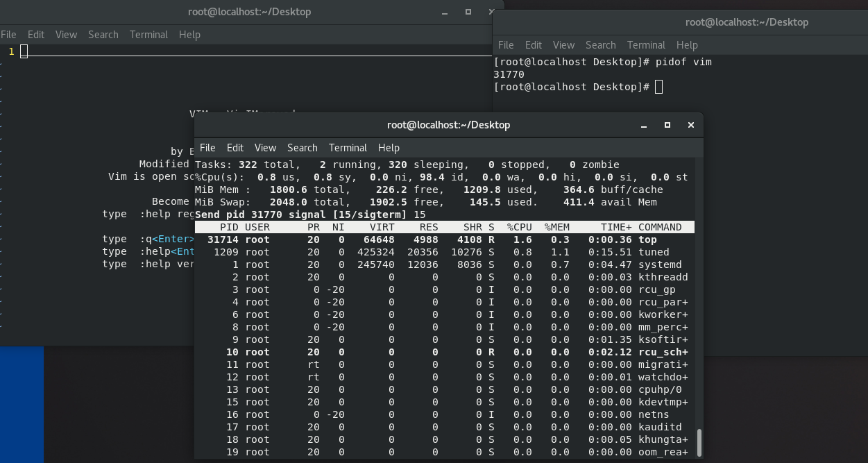Open File menu in top window
Viewport: 868px width, 463px height.
207,148
